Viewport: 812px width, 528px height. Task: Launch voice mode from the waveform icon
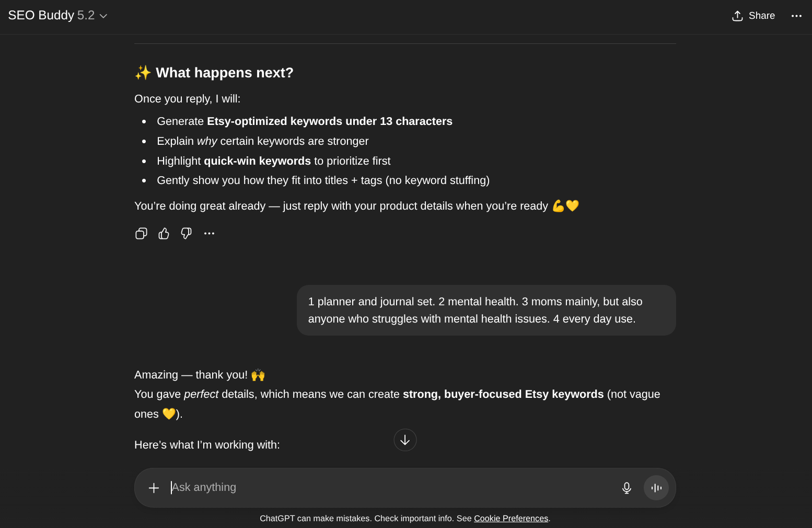click(x=656, y=488)
